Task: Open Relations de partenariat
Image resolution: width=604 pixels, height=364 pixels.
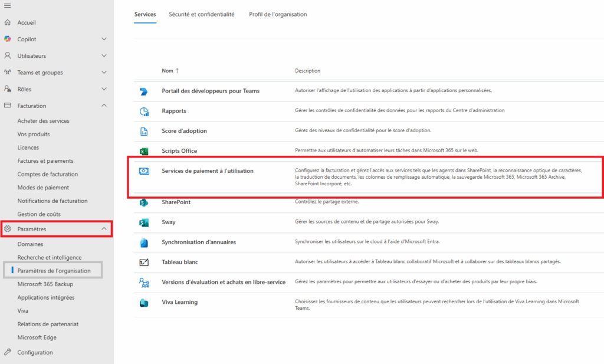Action: tap(48, 324)
